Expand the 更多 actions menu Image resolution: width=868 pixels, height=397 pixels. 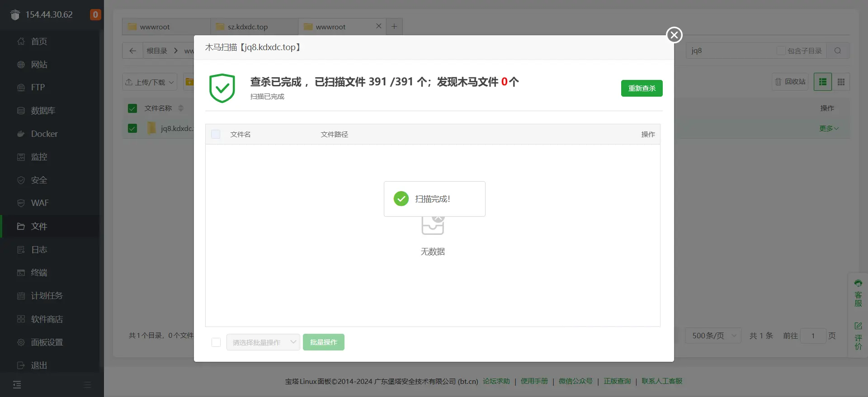[829, 129]
